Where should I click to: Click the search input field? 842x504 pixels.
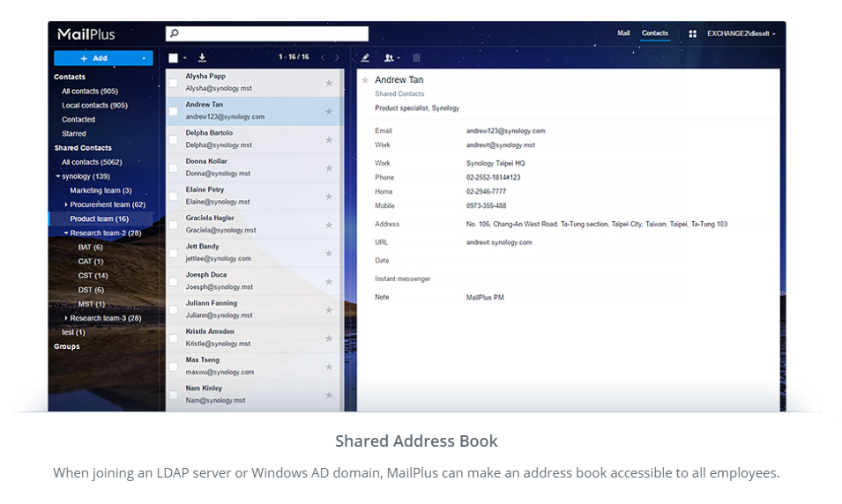coord(267,33)
